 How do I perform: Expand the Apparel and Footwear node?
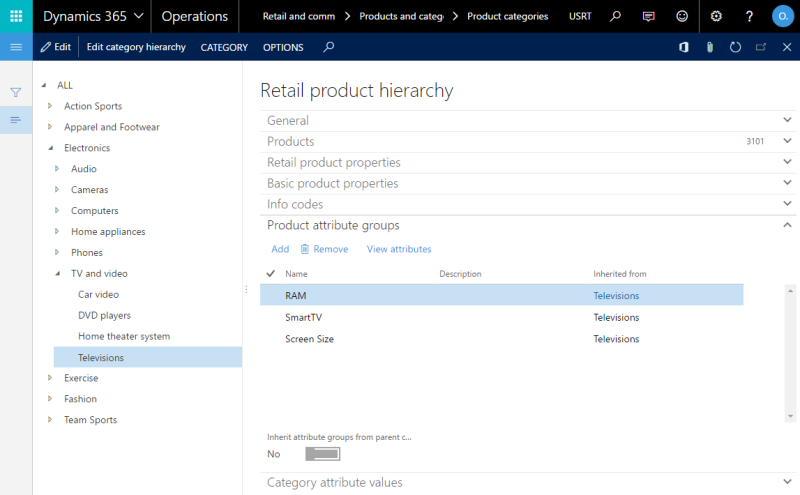[x=50, y=127]
